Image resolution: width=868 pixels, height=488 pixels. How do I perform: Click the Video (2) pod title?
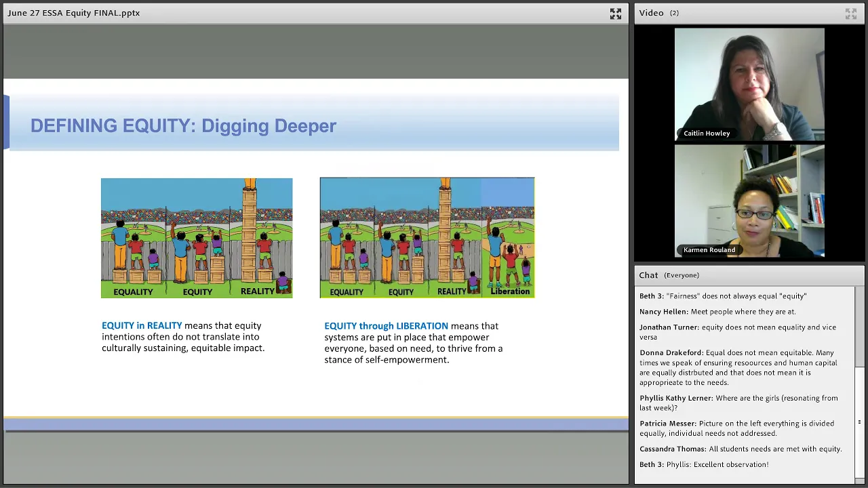[658, 13]
